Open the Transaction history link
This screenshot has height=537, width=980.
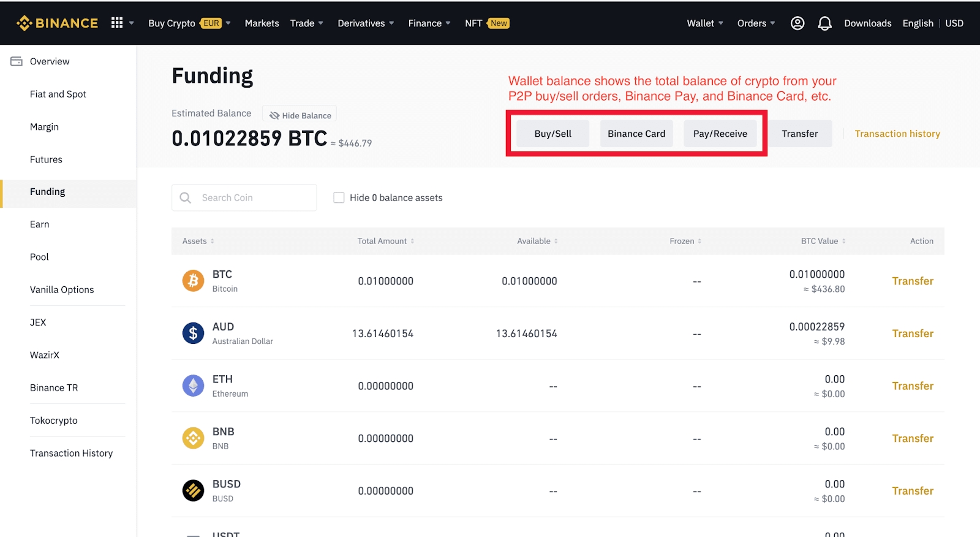point(897,134)
